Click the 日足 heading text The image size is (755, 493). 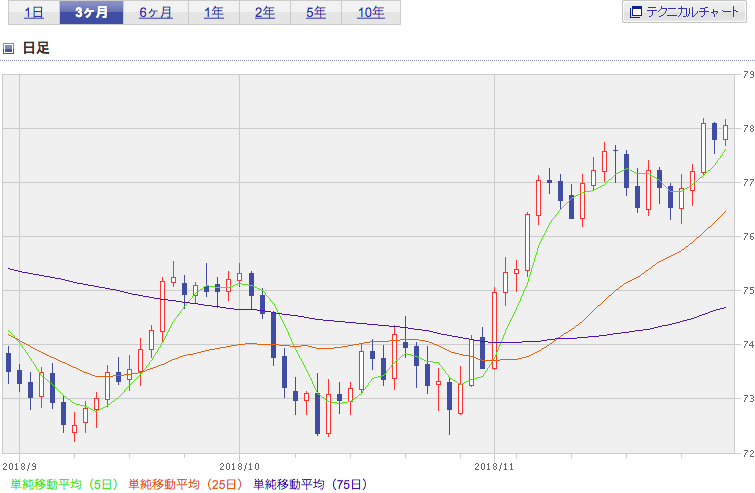(36, 48)
